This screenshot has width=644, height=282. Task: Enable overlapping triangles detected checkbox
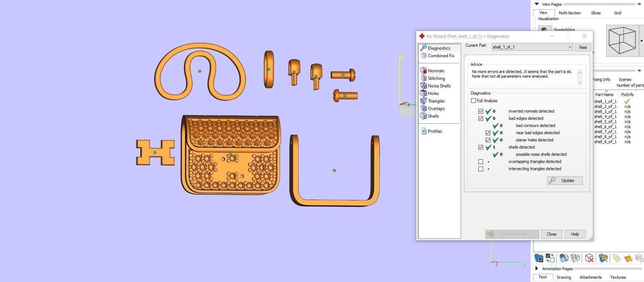coord(481,162)
